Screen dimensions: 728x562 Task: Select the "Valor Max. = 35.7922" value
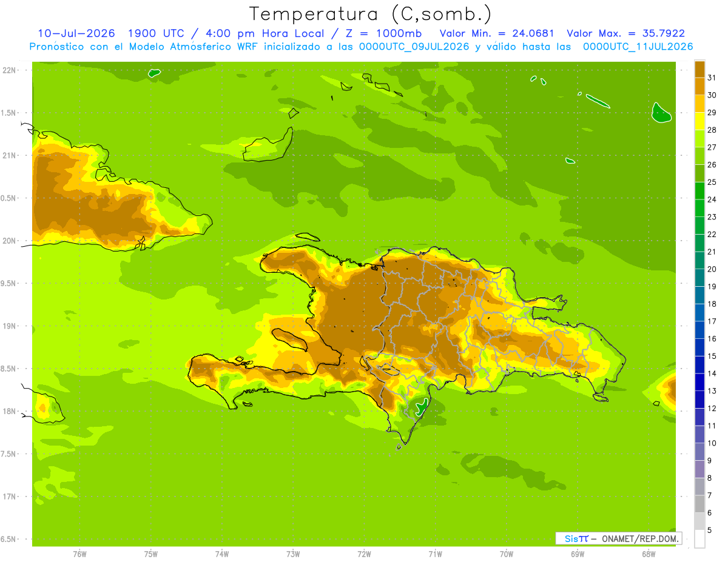coord(625,33)
